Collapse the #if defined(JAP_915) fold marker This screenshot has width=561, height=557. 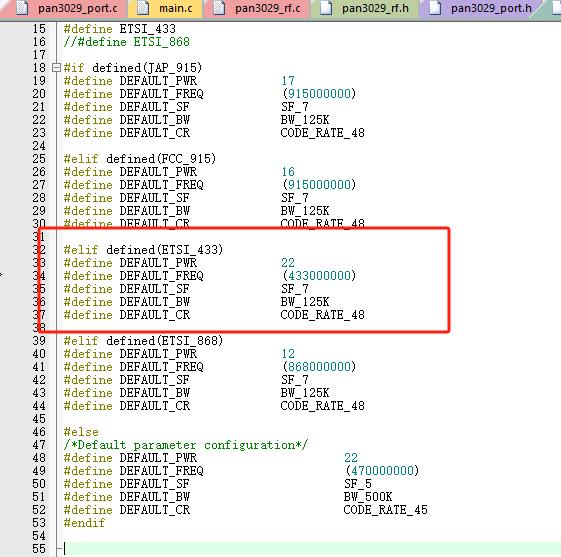click(56, 68)
